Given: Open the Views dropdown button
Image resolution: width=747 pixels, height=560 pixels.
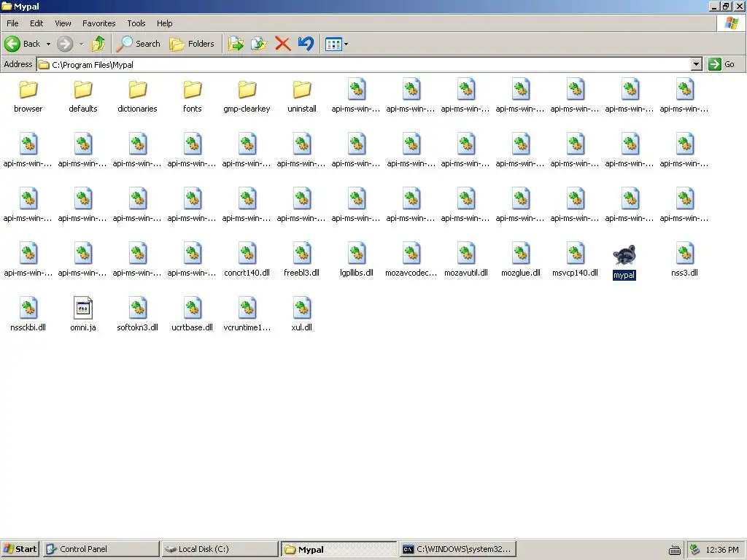Looking at the screenshot, I should coord(336,44).
